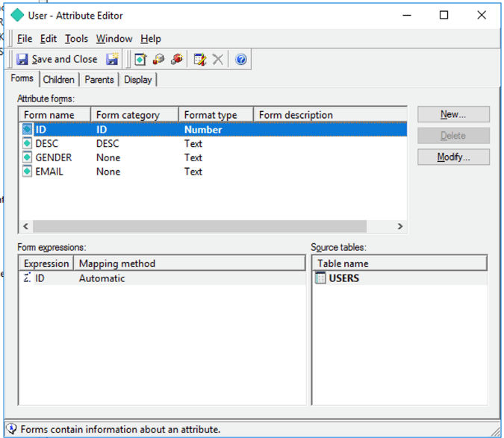Click the New... button

coord(453,114)
